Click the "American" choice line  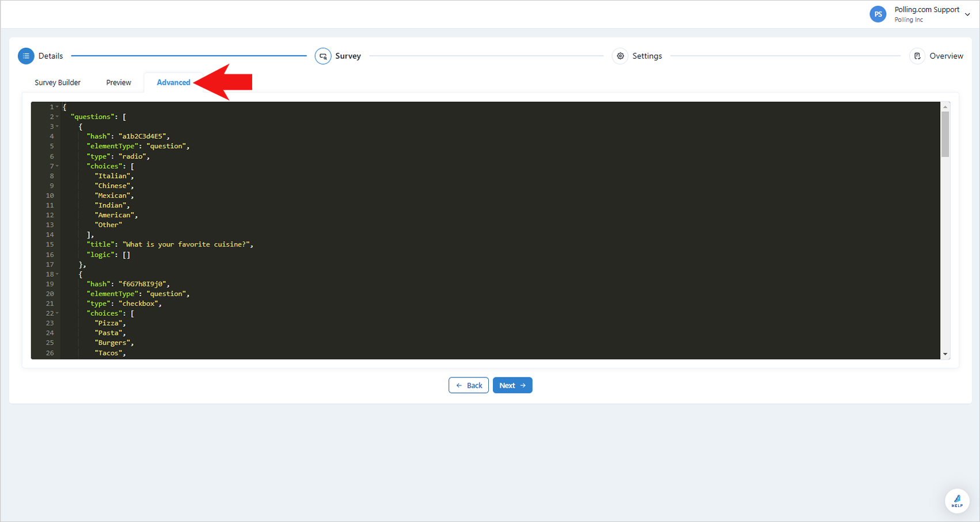(x=115, y=215)
